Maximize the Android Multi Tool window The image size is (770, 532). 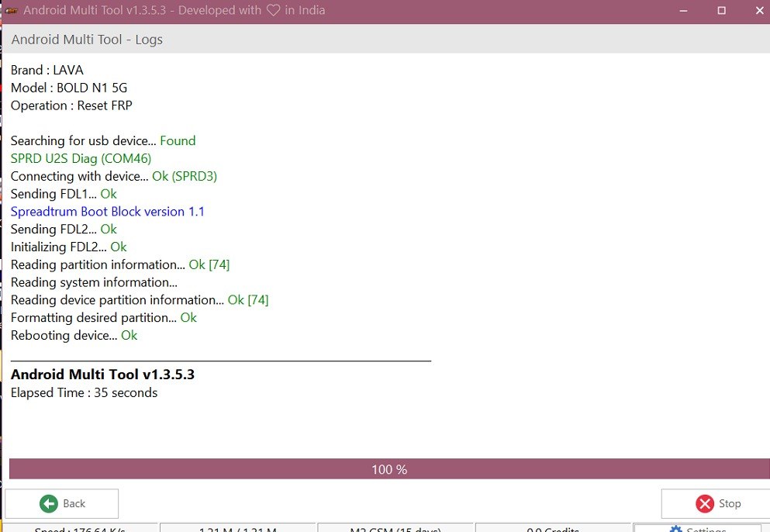721,11
